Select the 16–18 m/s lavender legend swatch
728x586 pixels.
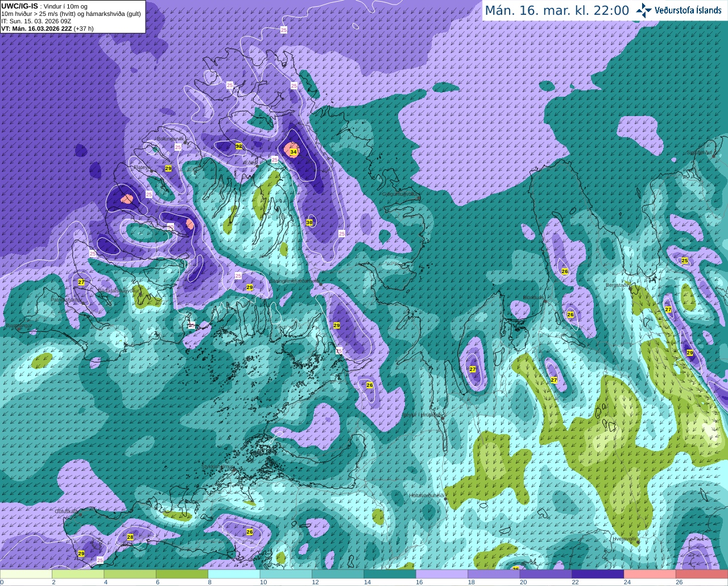coord(442,574)
